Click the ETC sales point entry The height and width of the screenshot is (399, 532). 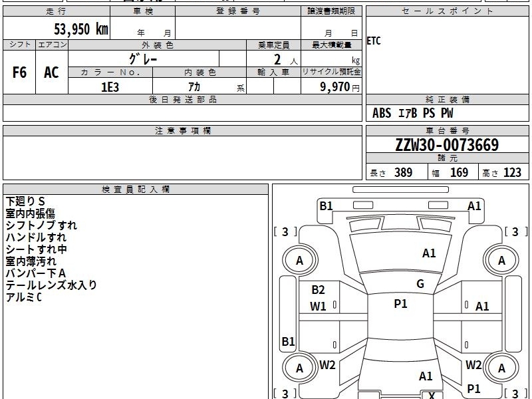coord(374,41)
